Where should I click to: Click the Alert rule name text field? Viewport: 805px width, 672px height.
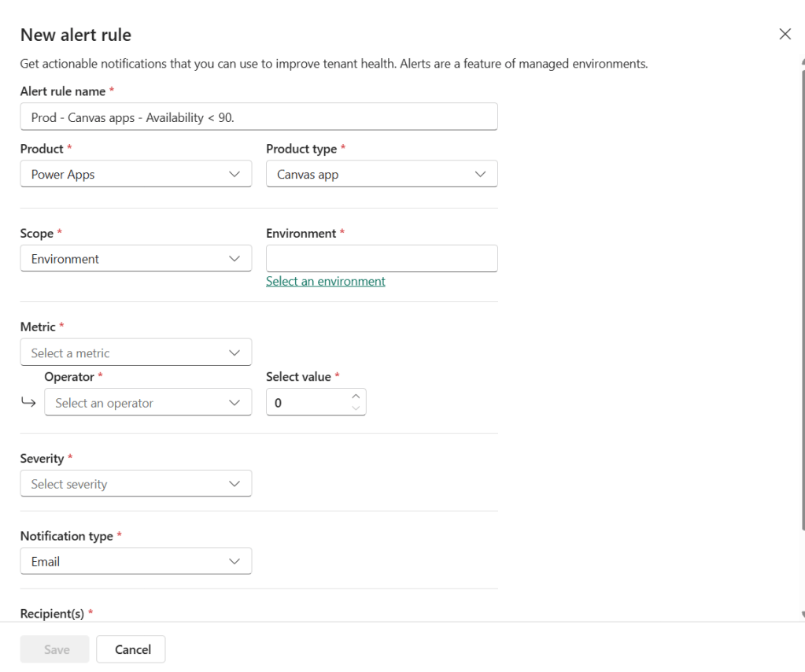point(258,116)
